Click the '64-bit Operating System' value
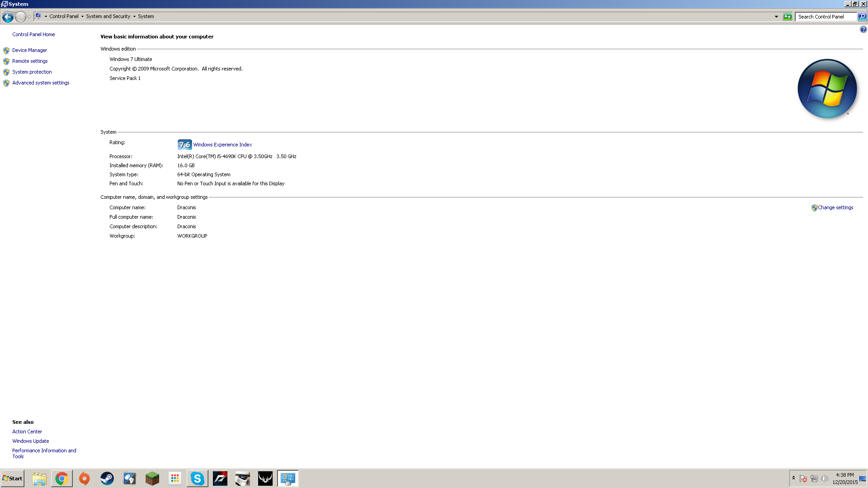This screenshot has height=488, width=868. [203, 174]
